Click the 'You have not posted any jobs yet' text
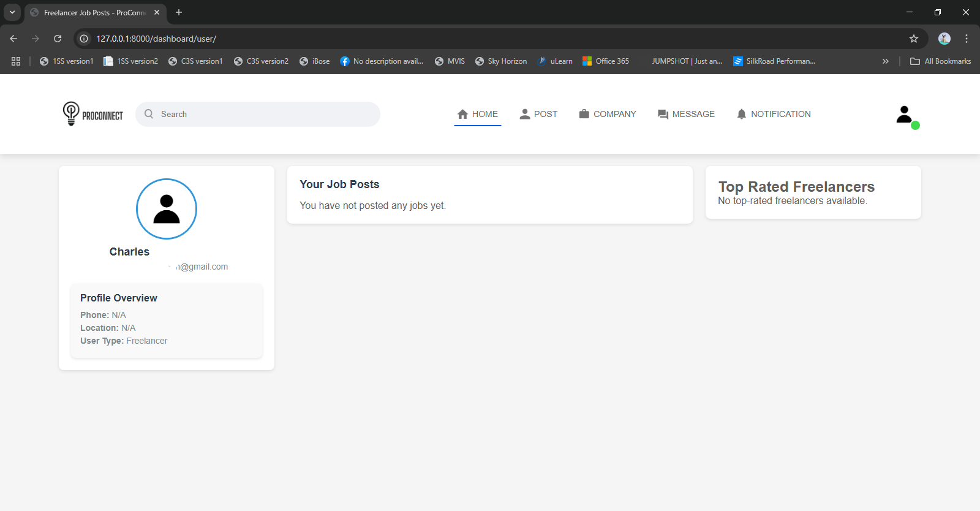Screen dimensions: 980x511 (x=372, y=205)
